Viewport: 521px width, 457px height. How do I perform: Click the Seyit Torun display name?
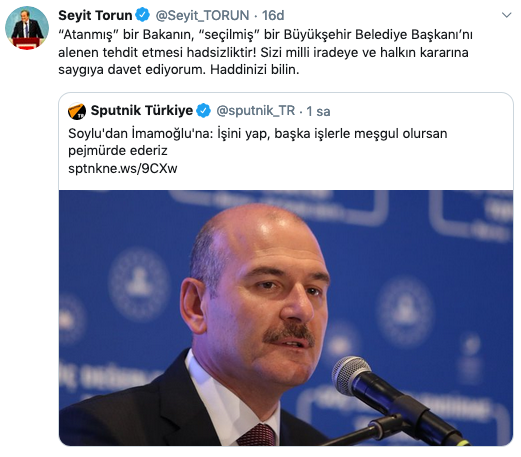click(x=95, y=15)
